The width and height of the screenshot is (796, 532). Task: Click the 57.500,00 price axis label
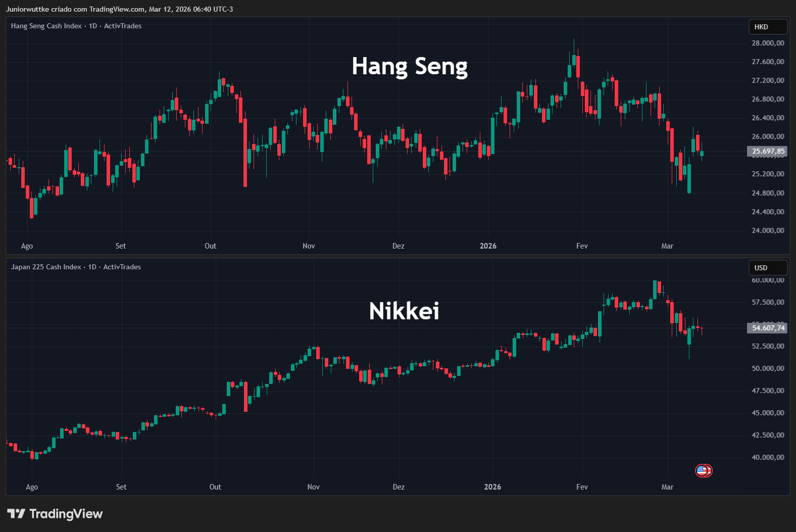tap(768, 302)
